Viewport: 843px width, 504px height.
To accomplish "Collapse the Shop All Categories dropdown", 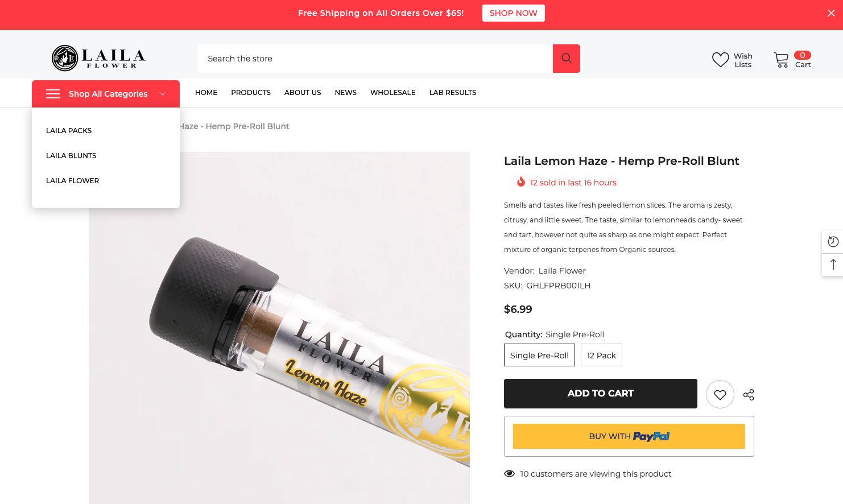I will (x=163, y=94).
